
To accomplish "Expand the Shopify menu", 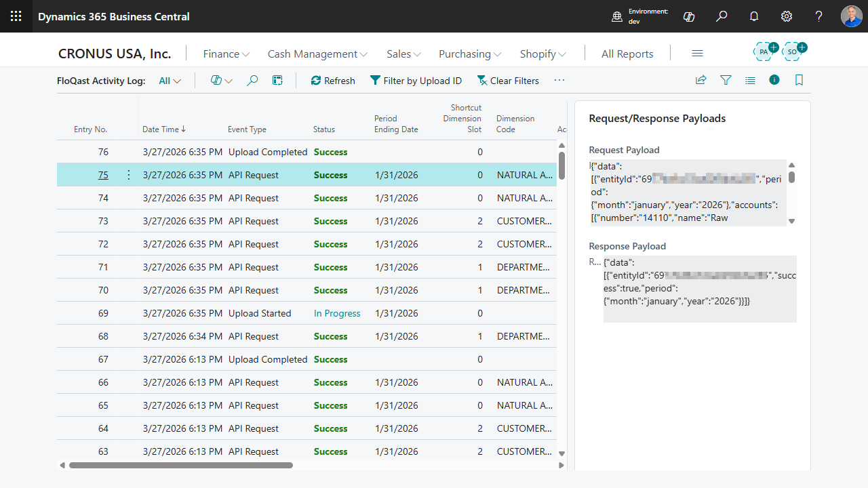I will click(x=543, y=54).
